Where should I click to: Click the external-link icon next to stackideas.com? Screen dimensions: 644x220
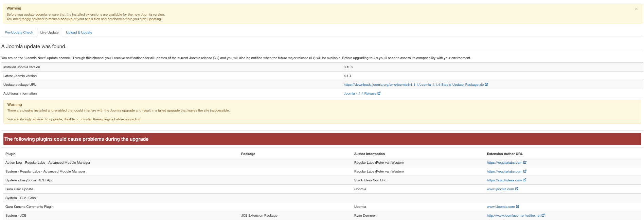click(x=524, y=180)
